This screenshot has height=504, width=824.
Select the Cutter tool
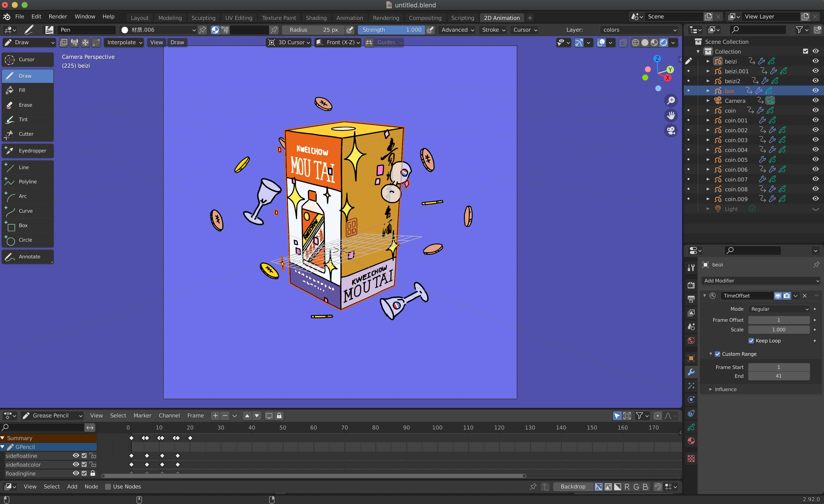(x=27, y=134)
